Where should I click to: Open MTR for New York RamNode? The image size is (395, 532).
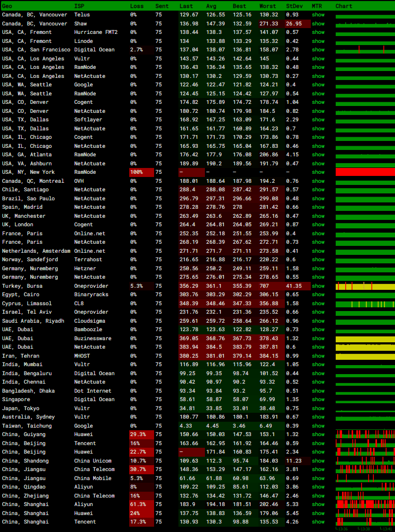pos(318,172)
